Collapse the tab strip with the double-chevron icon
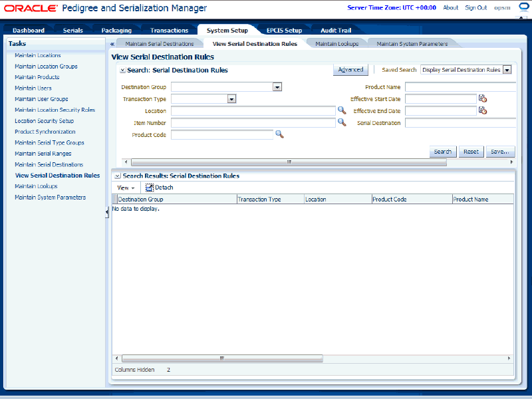 click(112, 44)
